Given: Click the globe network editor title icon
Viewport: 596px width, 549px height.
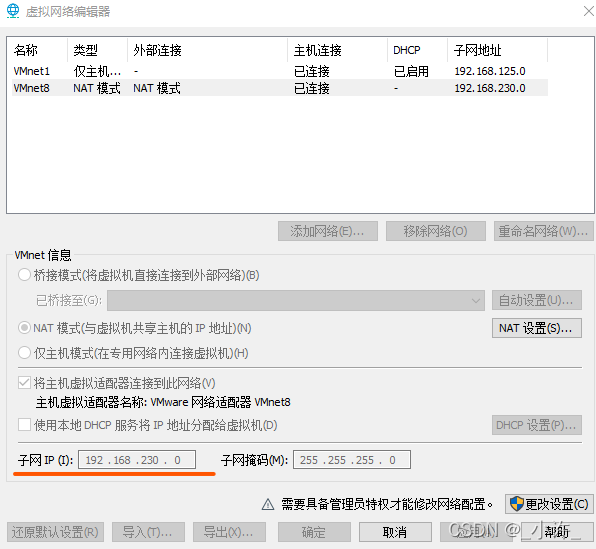Looking at the screenshot, I should click(x=13, y=11).
